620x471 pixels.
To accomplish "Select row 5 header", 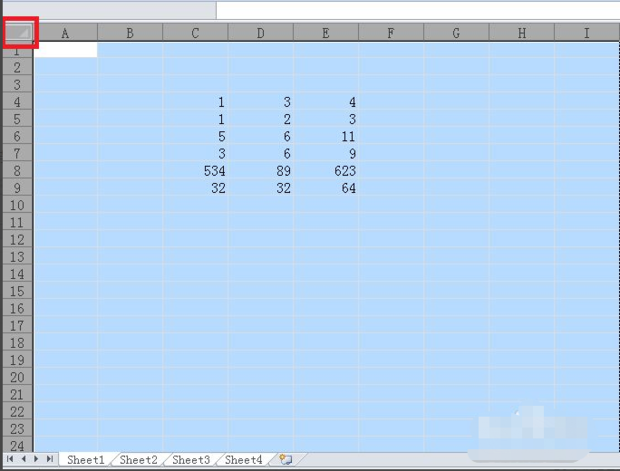I will 17,119.
